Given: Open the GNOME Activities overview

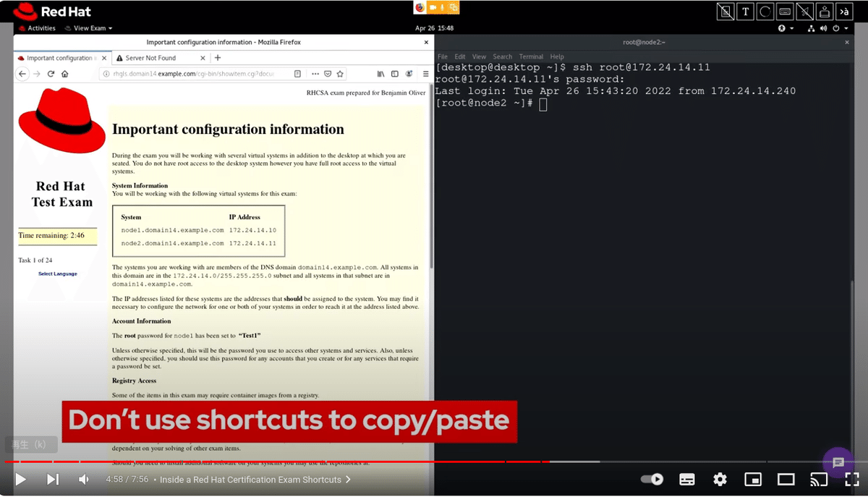Looking at the screenshot, I should click(37, 28).
